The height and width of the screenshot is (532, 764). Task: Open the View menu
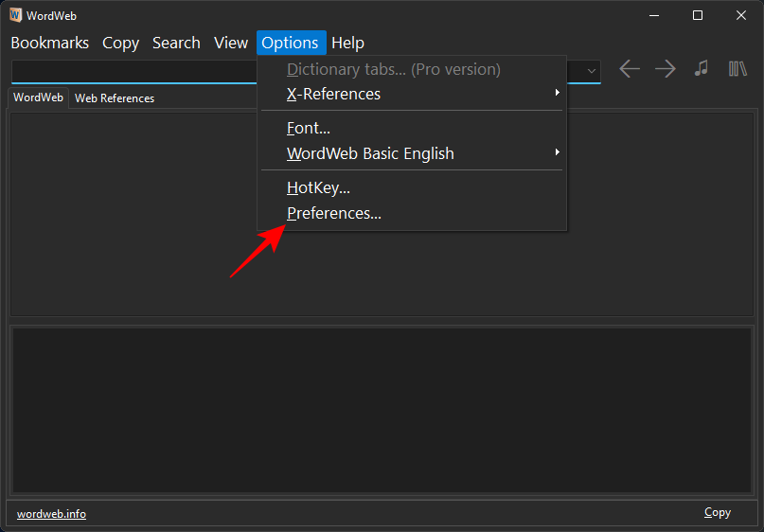tap(231, 43)
